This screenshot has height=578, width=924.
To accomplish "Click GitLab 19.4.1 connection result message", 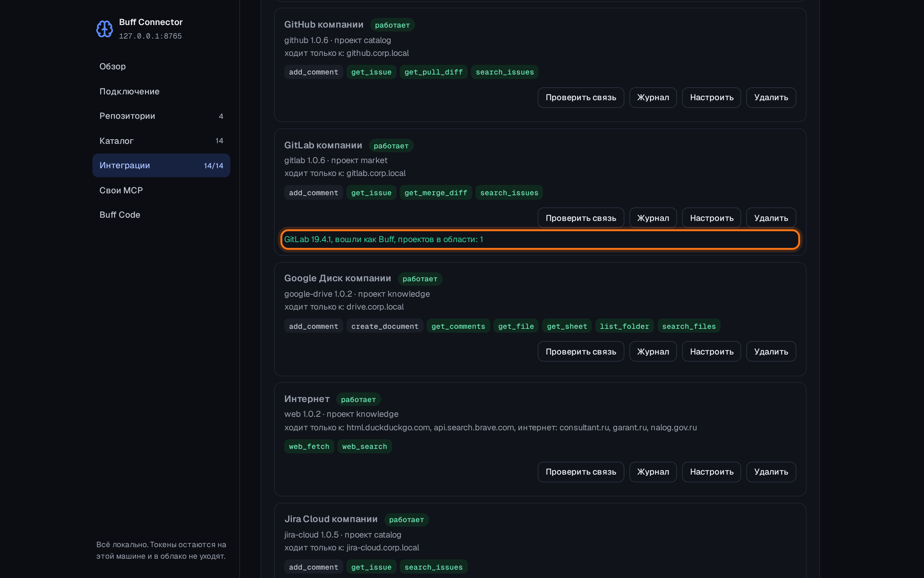I will (383, 239).
